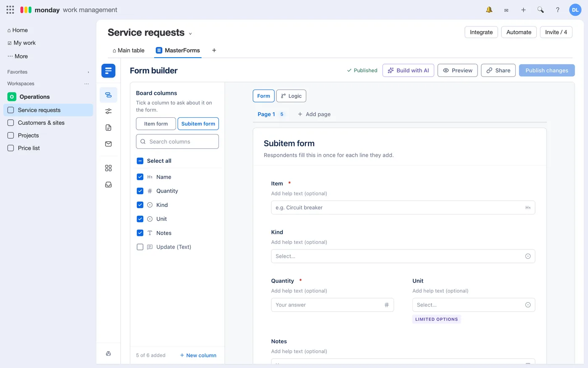Open the notifications bell
Image resolution: width=588 pixels, height=368 pixels.
click(x=489, y=10)
